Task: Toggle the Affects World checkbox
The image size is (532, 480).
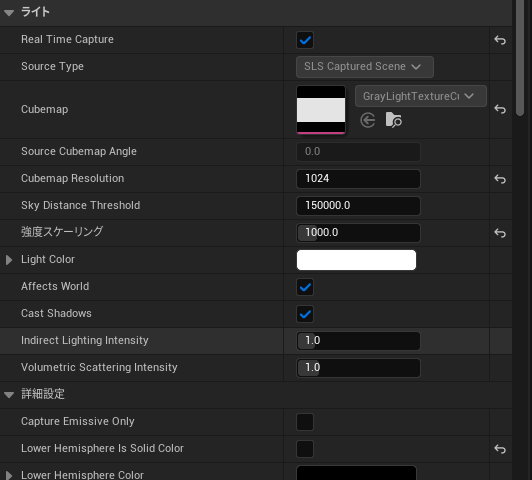Action: [x=305, y=287]
